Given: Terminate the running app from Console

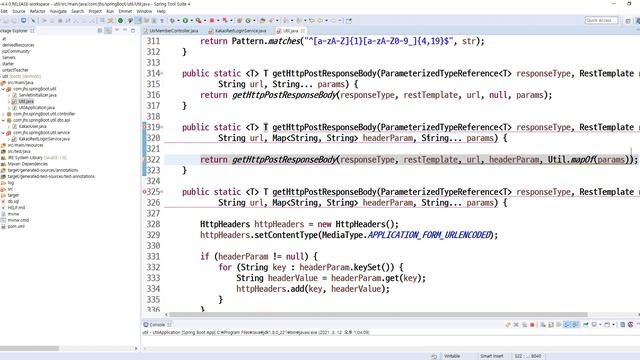Looking at the screenshot, I should [x=532, y=325].
